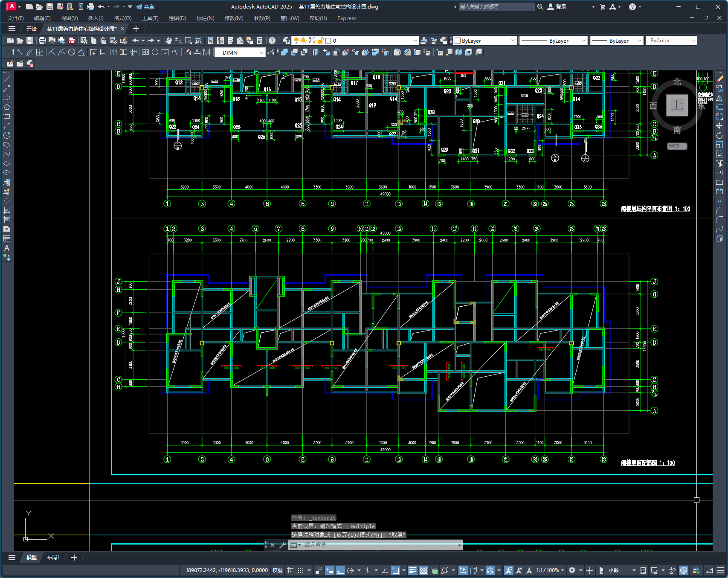
Task: Click the Hatch tool icon
Action: pos(7,210)
